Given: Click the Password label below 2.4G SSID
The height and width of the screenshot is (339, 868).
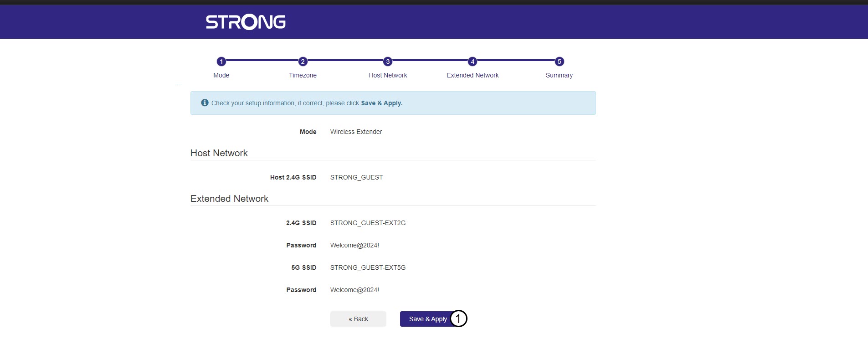Looking at the screenshot, I should point(301,245).
